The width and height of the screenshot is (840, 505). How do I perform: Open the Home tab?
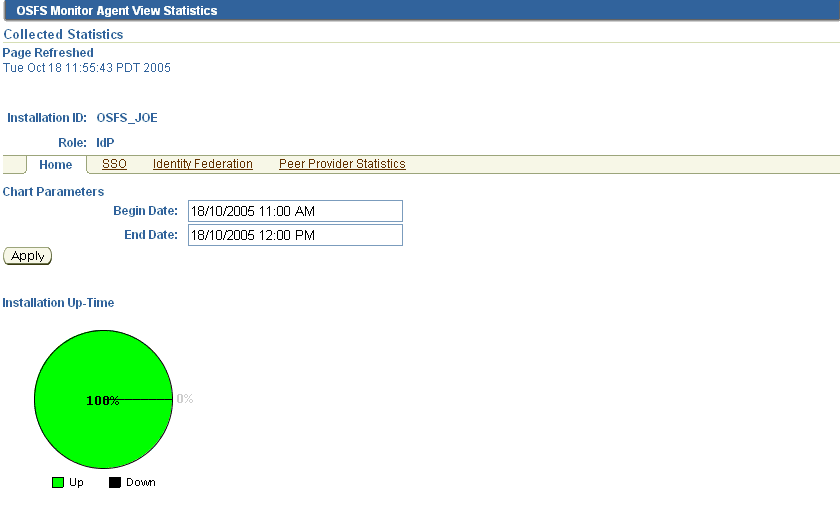click(x=56, y=164)
